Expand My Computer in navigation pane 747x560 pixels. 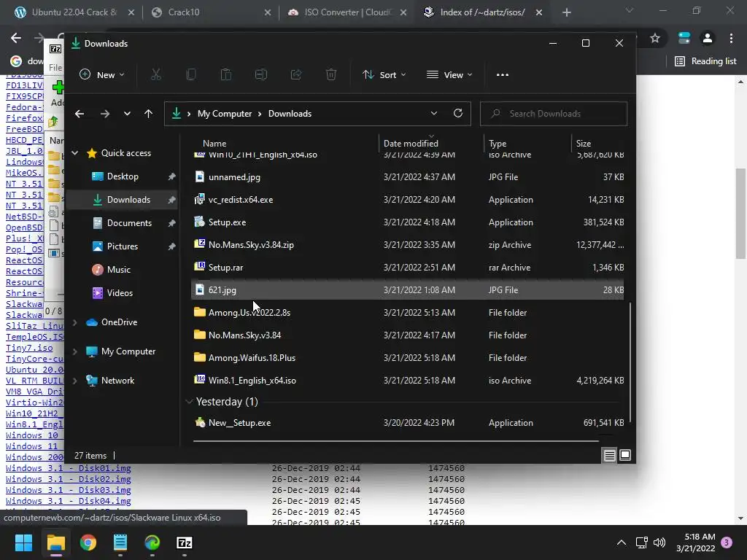point(75,351)
